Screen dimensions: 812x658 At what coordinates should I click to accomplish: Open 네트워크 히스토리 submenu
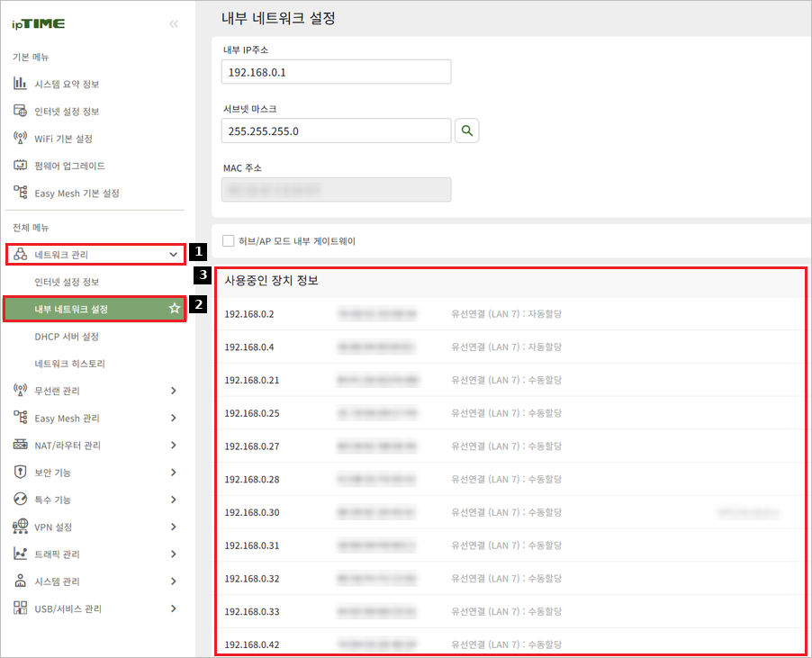(x=70, y=364)
